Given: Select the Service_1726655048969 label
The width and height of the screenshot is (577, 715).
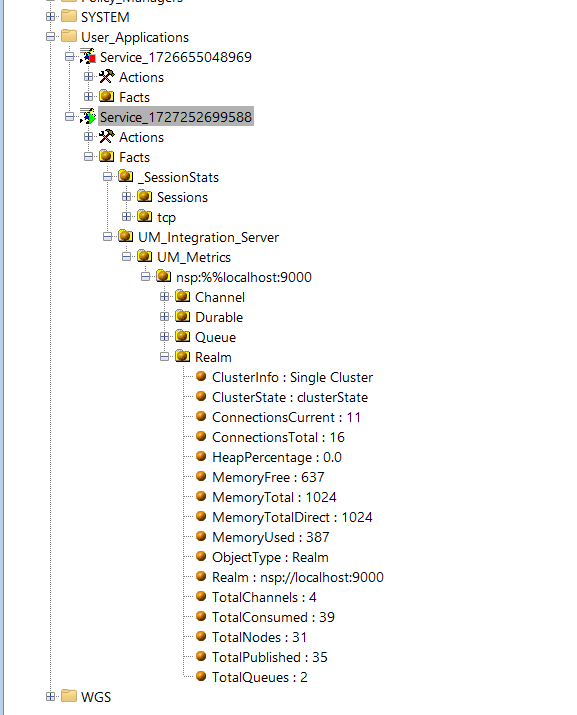Looking at the screenshot, I should (176, 57).
